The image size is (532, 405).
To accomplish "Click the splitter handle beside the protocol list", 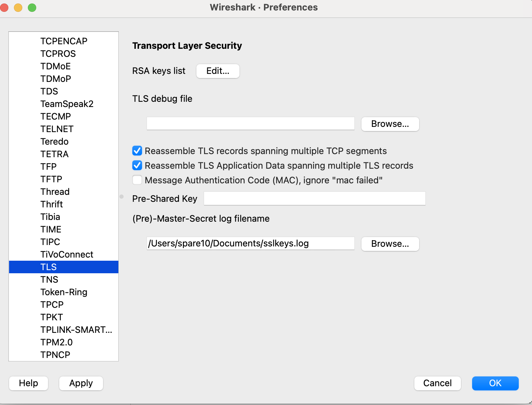I will pyautogui.click(x=122, y=197).
